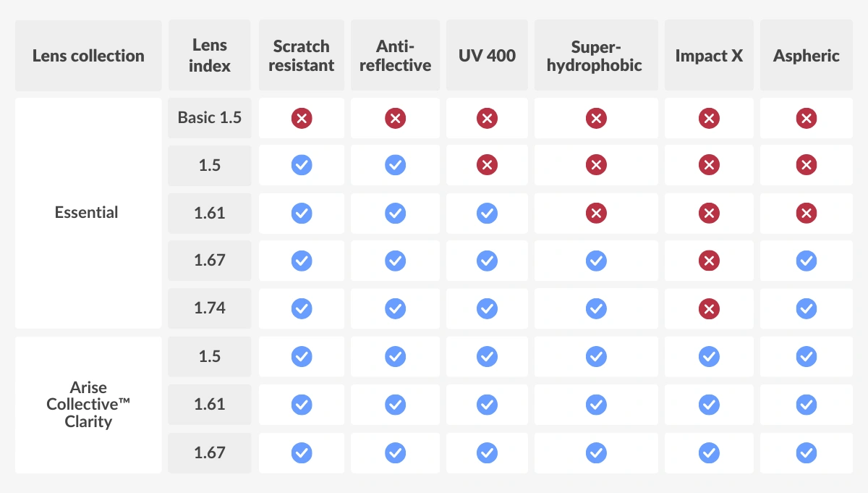Click the Essential 1.67 Super-hydrophobic checkmark
This screenshot has width=868, height=493.
click(595, 261)
